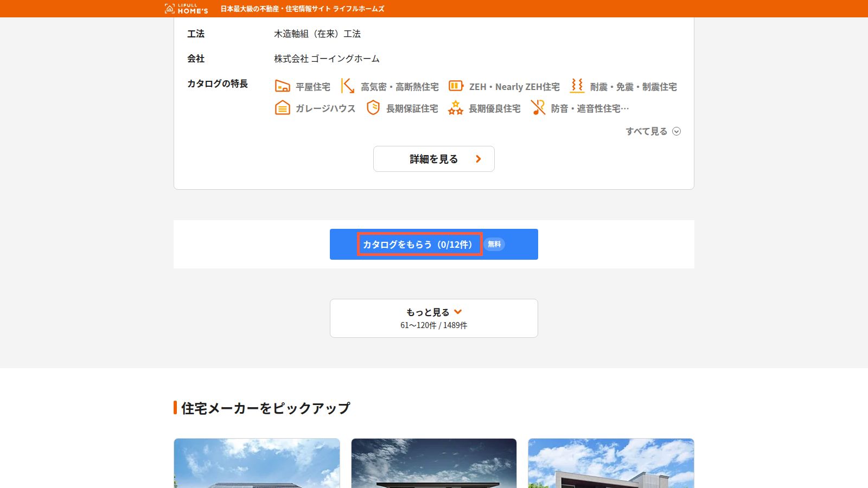Click the 長期優良住宅 stars icon
The height and width of the screenshot is (488, 868).
click(456, 108)
